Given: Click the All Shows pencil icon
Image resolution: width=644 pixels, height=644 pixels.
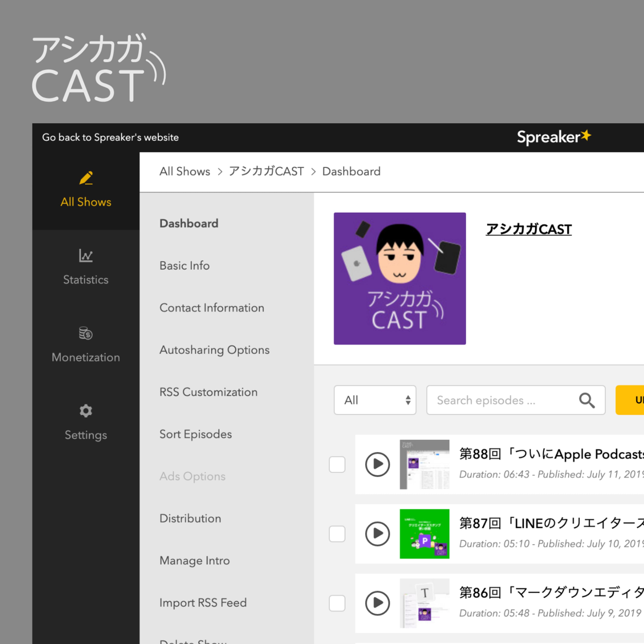Looking at the screenshot, I should pos(86,178).
